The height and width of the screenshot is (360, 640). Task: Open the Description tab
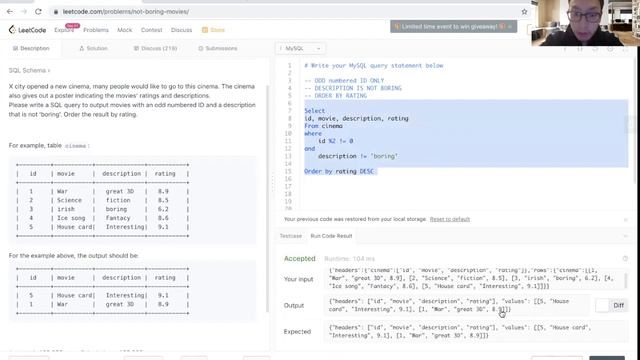[31, 48]
